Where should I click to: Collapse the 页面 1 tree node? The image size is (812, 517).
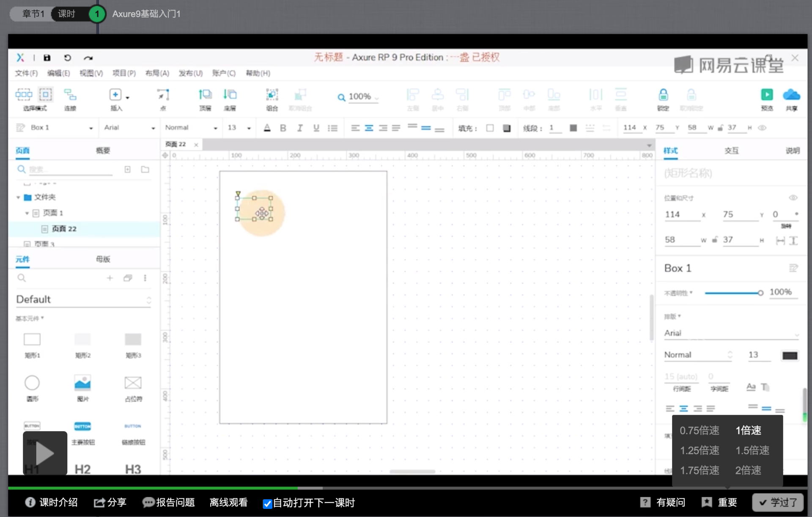pos(27,213)
